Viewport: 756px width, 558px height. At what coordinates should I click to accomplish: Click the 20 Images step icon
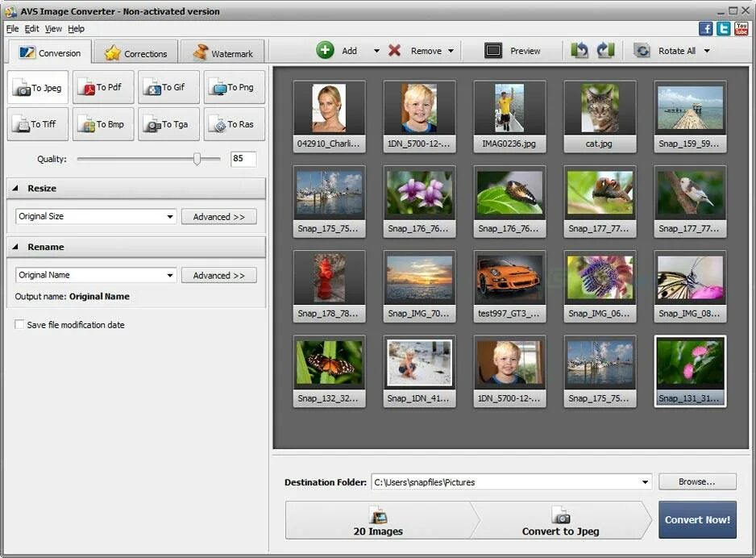coord(378,515)
